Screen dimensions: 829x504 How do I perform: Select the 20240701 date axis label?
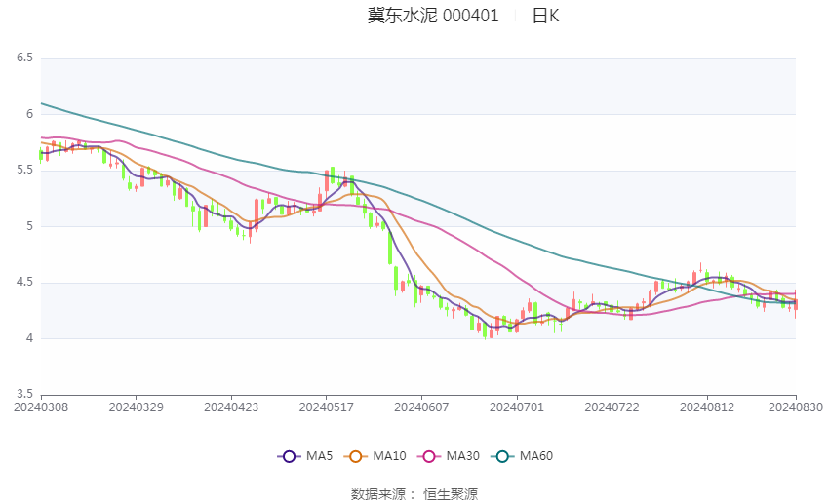pyautogui.click(x=517, y=407)
